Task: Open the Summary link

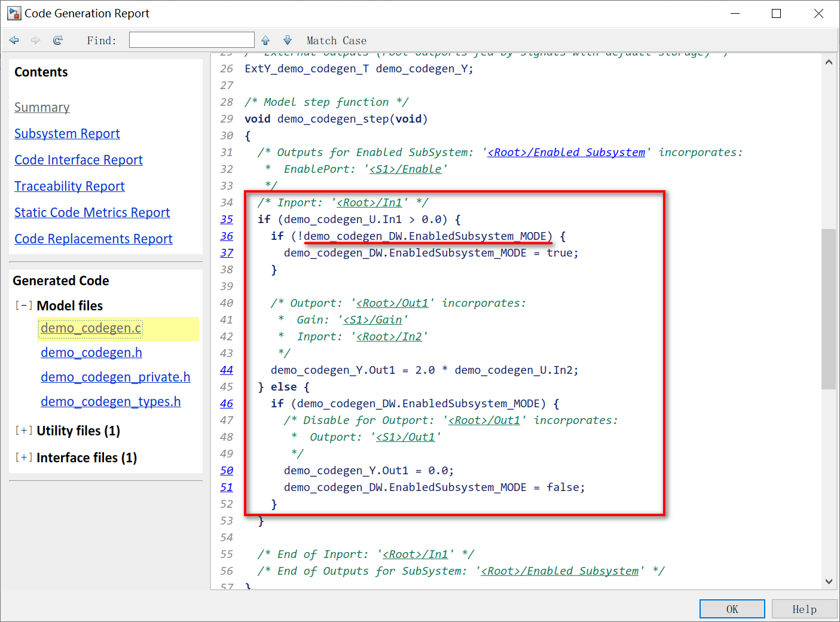Action: (x=42, y=107)
